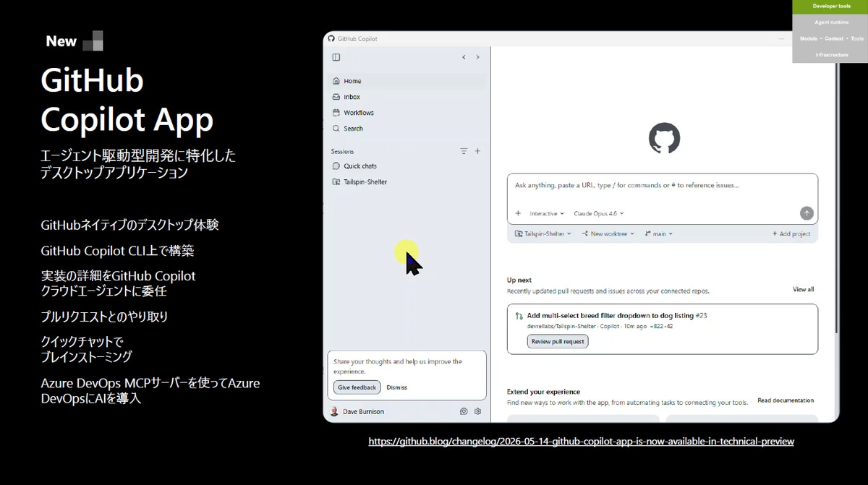Go back with the left arrow
The width and height of the screenshot is (868, 485).
tap(464, 57)
